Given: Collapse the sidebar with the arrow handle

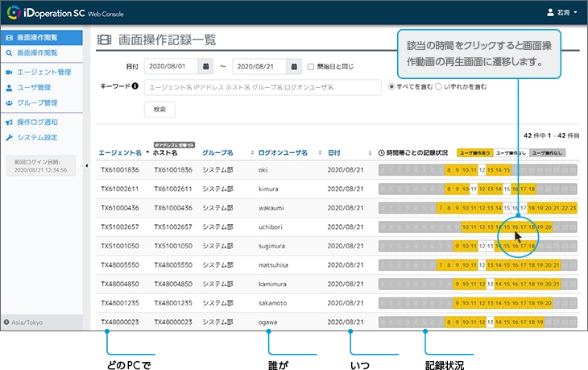Looking at the screenshot, I should pos(86,166).
